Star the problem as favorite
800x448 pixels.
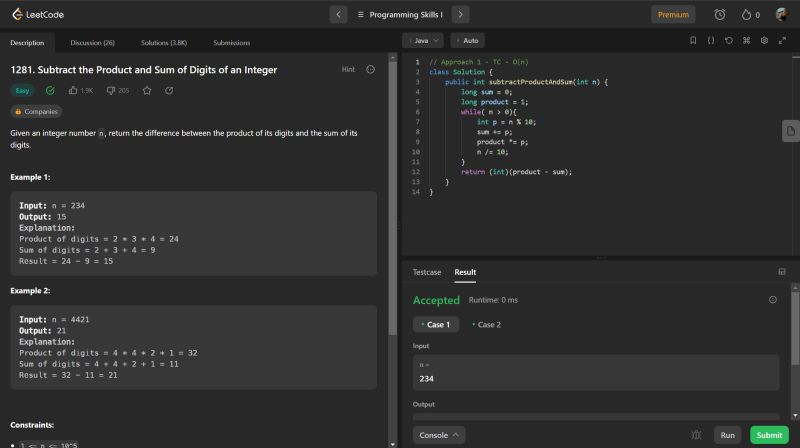tap(147, 91)
